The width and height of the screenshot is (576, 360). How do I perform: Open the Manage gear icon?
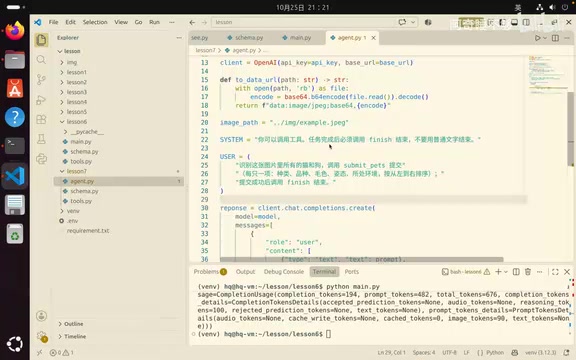click(x=42, y=336)
